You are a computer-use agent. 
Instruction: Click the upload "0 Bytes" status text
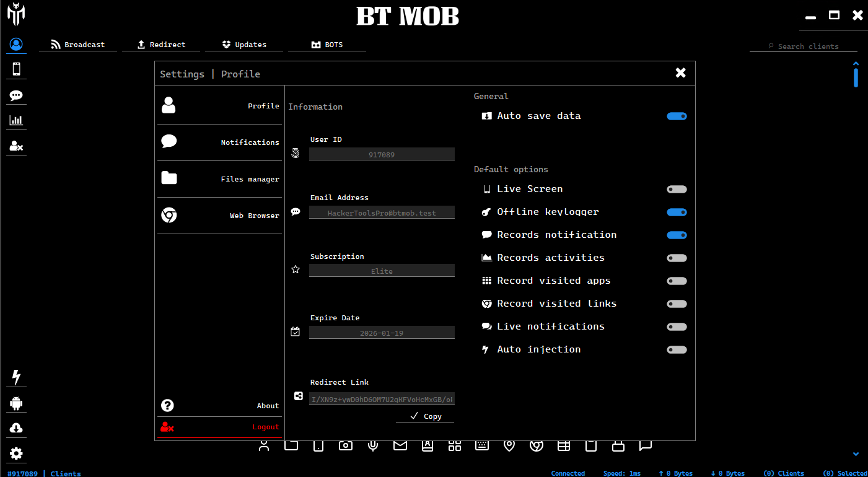coord(675,473)
